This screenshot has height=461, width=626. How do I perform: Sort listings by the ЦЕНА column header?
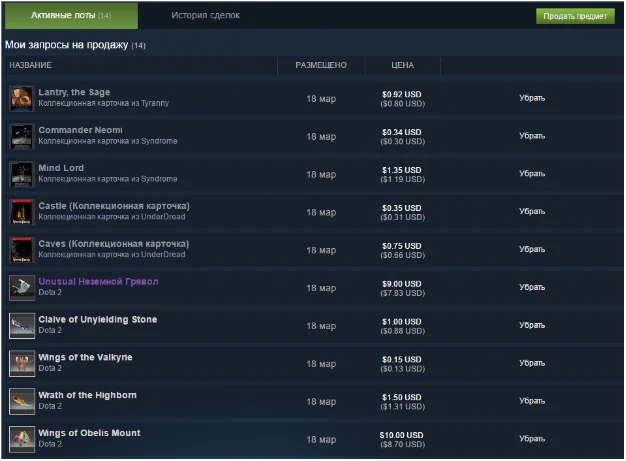coord(402,65)
